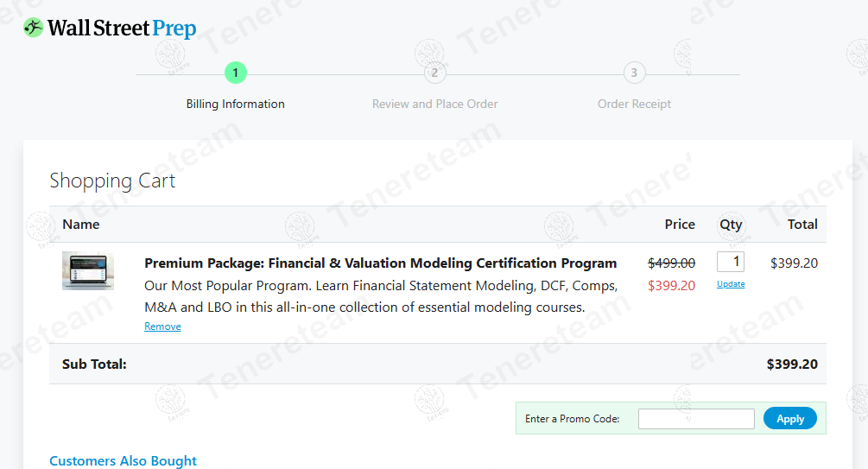
Task: Remove the Premium Package from cart
Action: click(162, 326)
